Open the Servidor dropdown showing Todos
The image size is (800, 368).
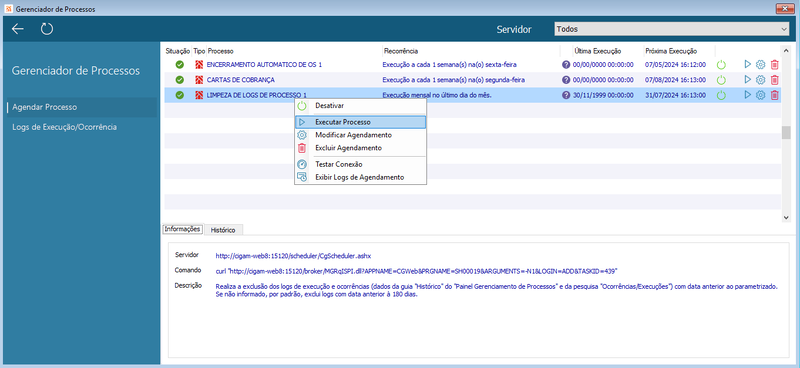671,30
